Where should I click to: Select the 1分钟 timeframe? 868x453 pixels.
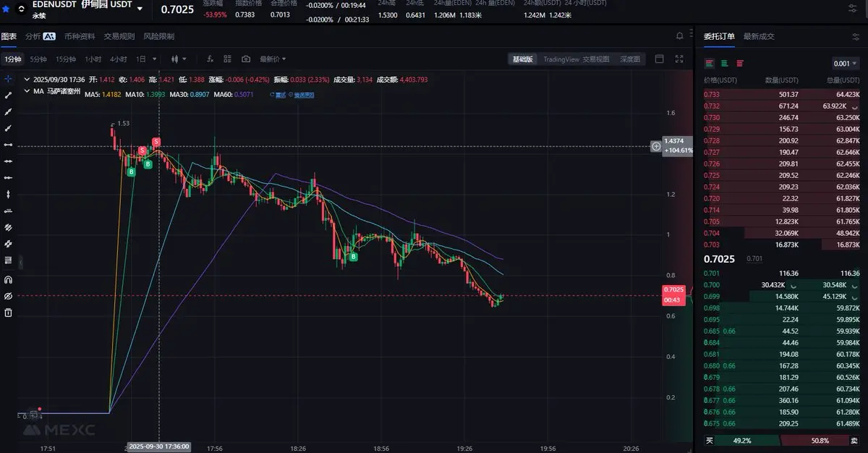point(12,59)
